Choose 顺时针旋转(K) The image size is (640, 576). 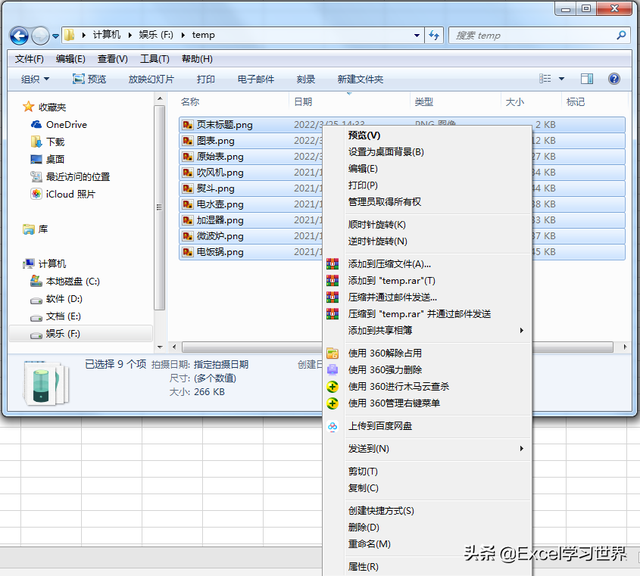[377, 225]
